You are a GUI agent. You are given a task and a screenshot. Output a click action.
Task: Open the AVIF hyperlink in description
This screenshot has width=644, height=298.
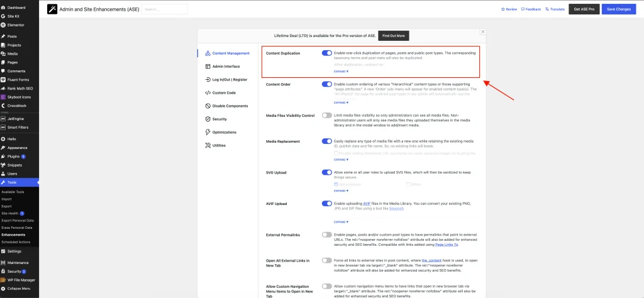point(367,204)
